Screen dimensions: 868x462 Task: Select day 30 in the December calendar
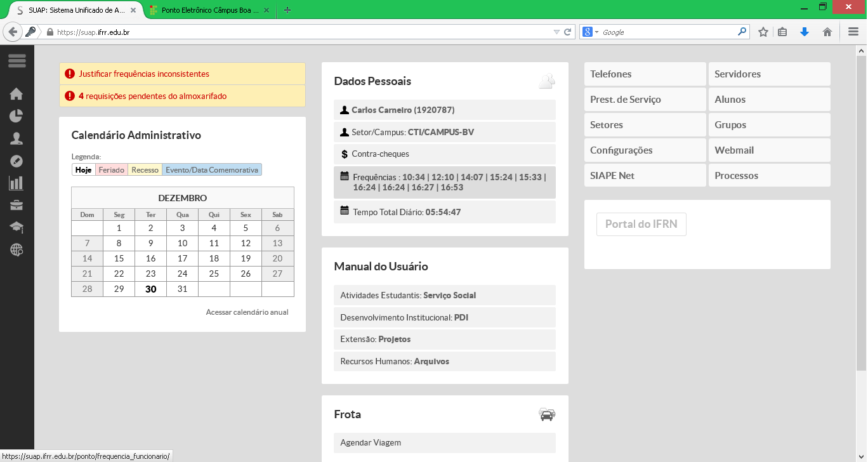pos(150,289)
